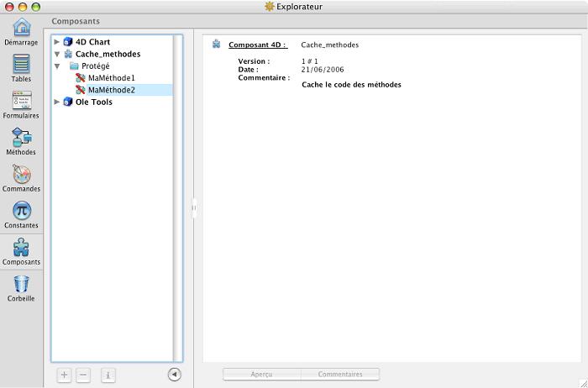Open the Démarrage page icon
588x388 pixels.
[x=21, y=28]
